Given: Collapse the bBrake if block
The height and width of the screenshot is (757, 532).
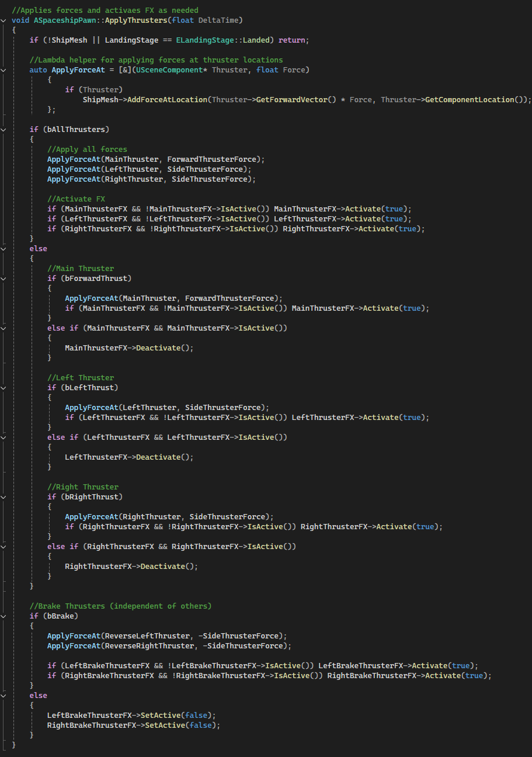Looking at the screenshot, I should pyautogui.click(x=5, y=616).
